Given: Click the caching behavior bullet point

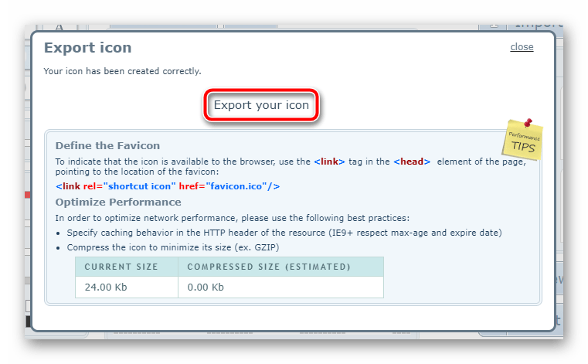Looking at the screenshot, I should pos(284,233).
